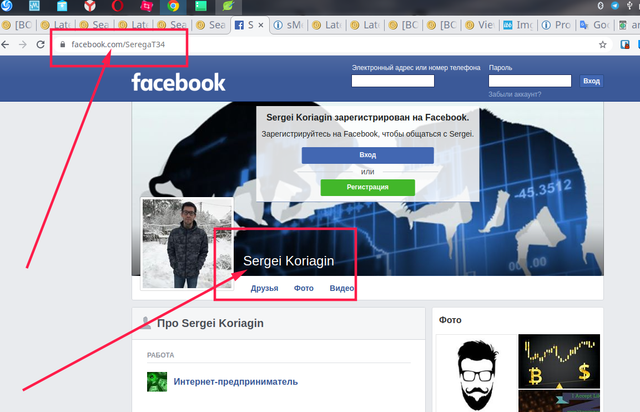Bookmark this page with the star icon
Image resolution: width=640 pixels, height=412 pixels.
(x=602, y=45)
